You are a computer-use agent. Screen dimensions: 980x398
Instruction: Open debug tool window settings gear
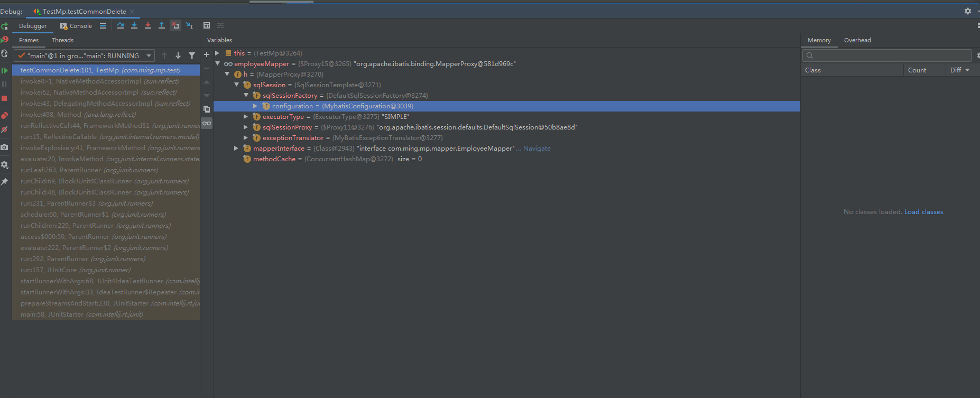[967, 11]
